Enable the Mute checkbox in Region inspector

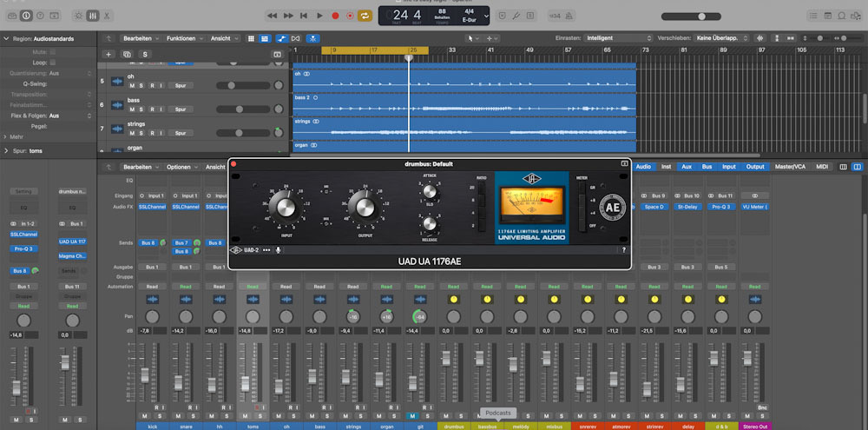click(x=53, y=51)
